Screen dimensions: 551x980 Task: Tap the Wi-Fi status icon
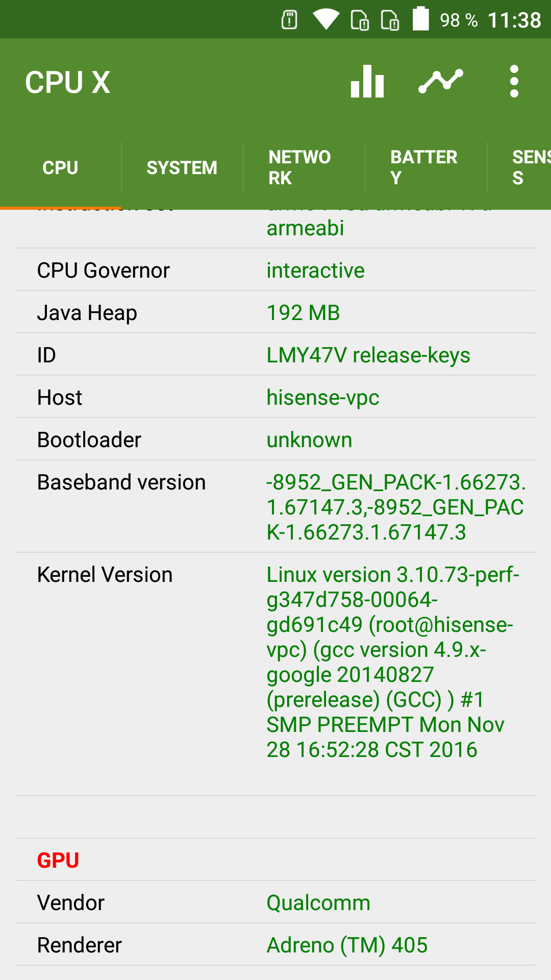(x=326, y=20)
